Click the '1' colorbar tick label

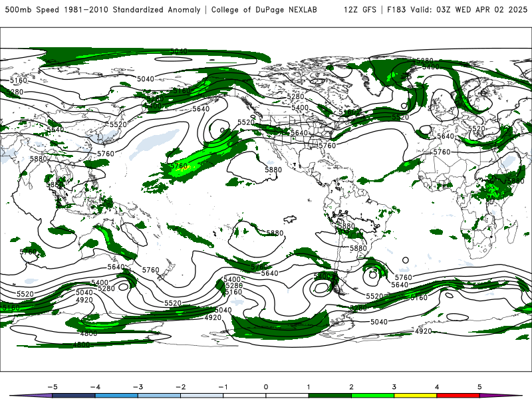click(309, 387)
